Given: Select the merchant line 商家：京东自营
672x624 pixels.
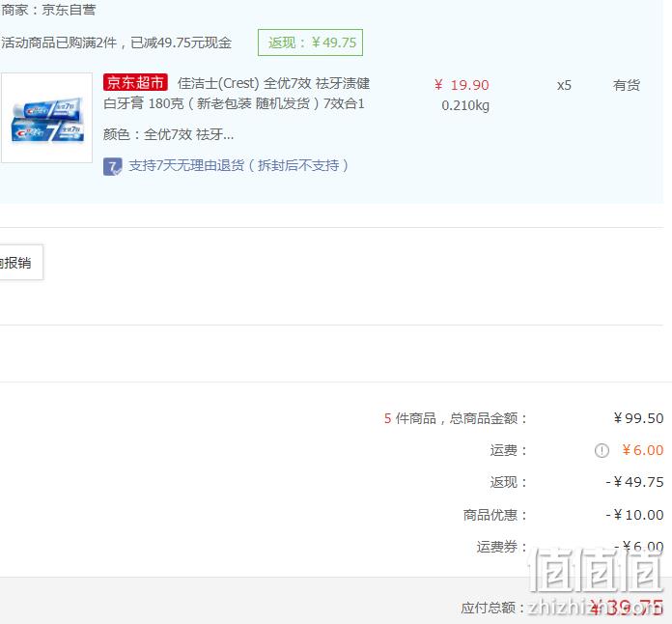Looking at the screenshot, I should 48,10.
